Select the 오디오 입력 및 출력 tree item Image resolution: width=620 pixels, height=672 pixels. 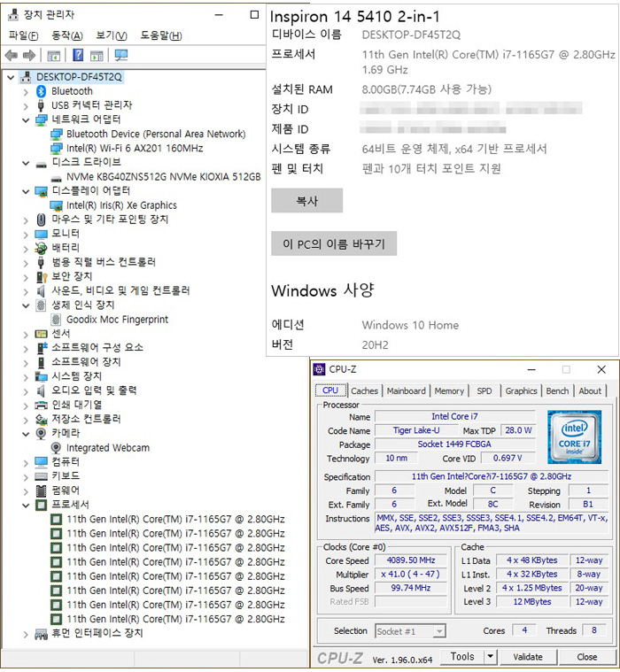tap(94, 390)
